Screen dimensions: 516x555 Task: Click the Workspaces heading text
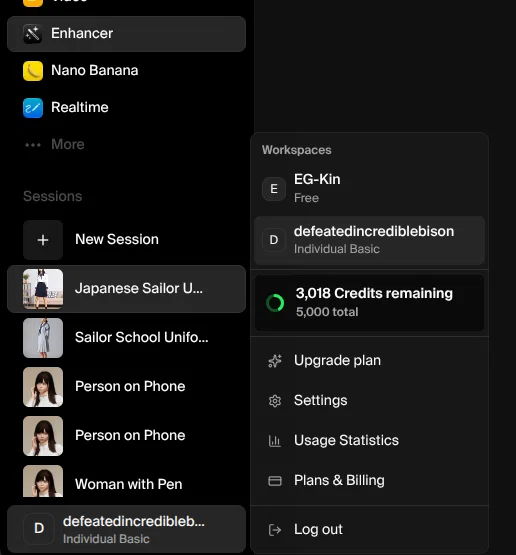297,150
